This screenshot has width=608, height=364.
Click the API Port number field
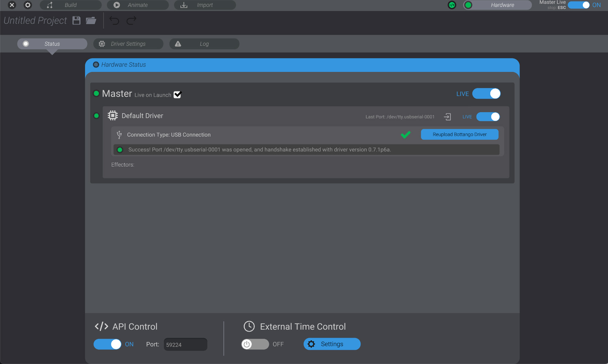pos(185,344)
